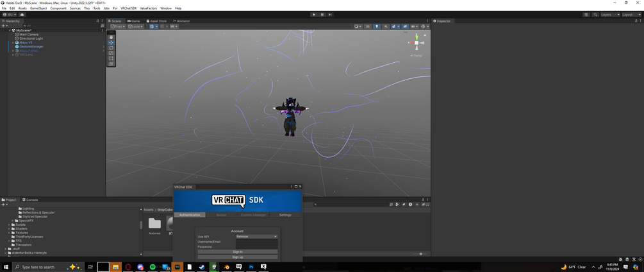Open SDK Settings tab
This screenshot has height=272, width=644.
point(285,215)
